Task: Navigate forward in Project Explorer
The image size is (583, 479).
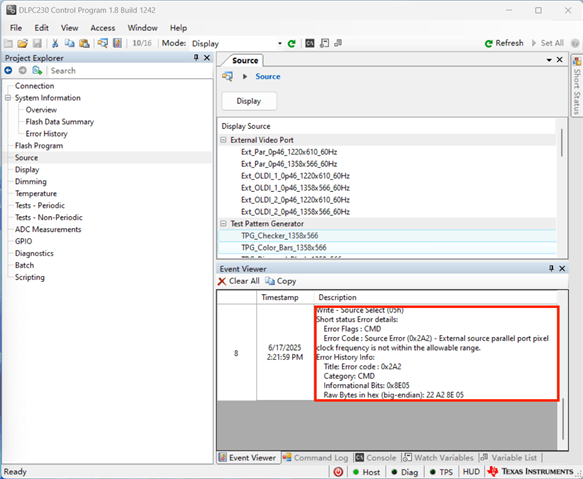Action: coord(23,70)
